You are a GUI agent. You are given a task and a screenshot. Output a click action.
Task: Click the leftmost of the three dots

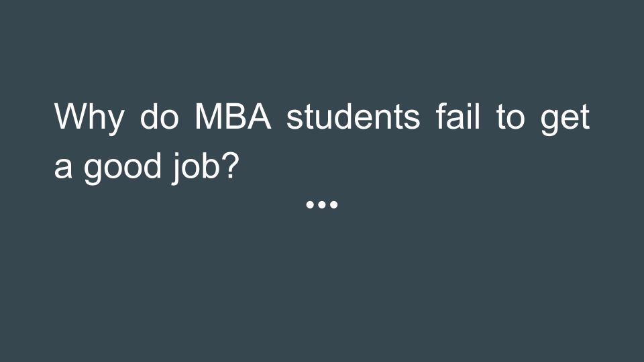point(311,203)
